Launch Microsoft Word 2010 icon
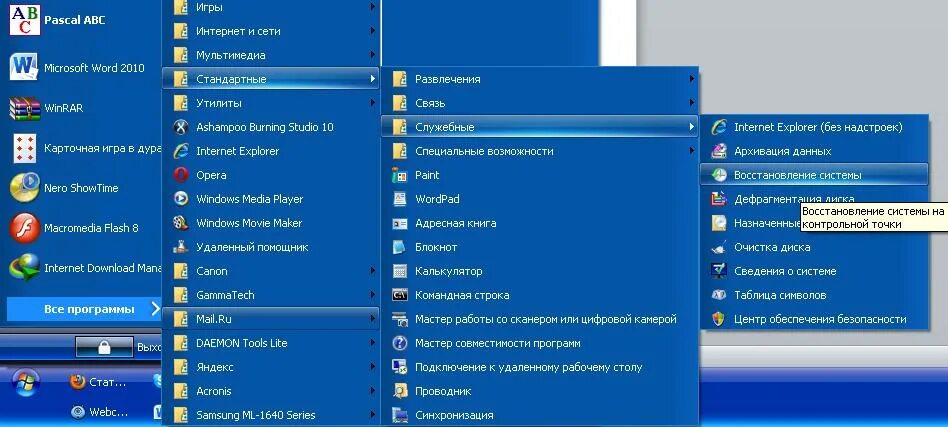 pos(24,67)
